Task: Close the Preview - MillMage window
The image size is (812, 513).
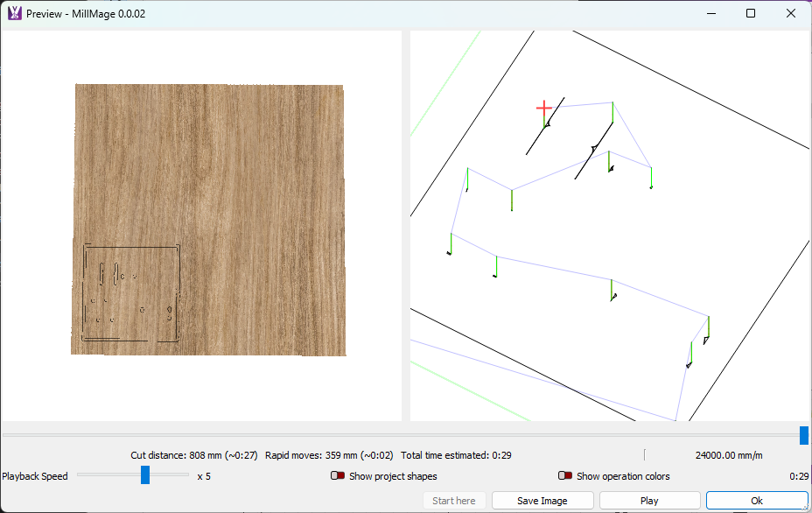Action: click(x=791, y=13)
